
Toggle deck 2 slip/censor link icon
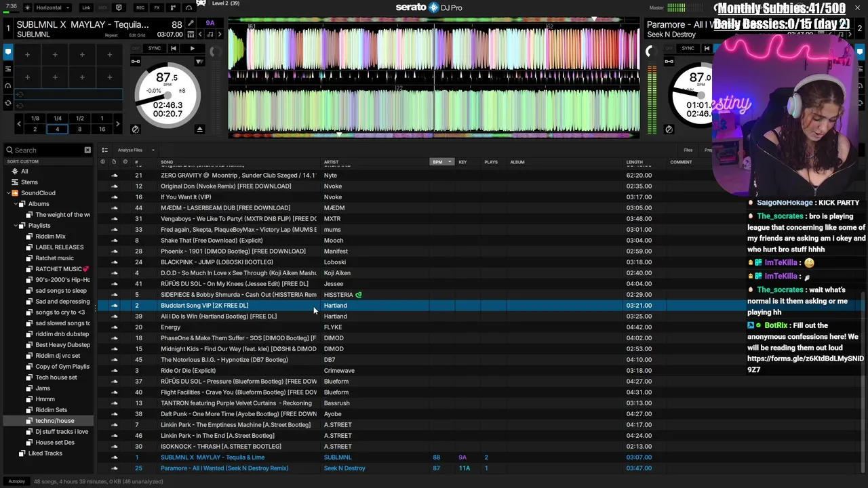click(x=669, y=62)
